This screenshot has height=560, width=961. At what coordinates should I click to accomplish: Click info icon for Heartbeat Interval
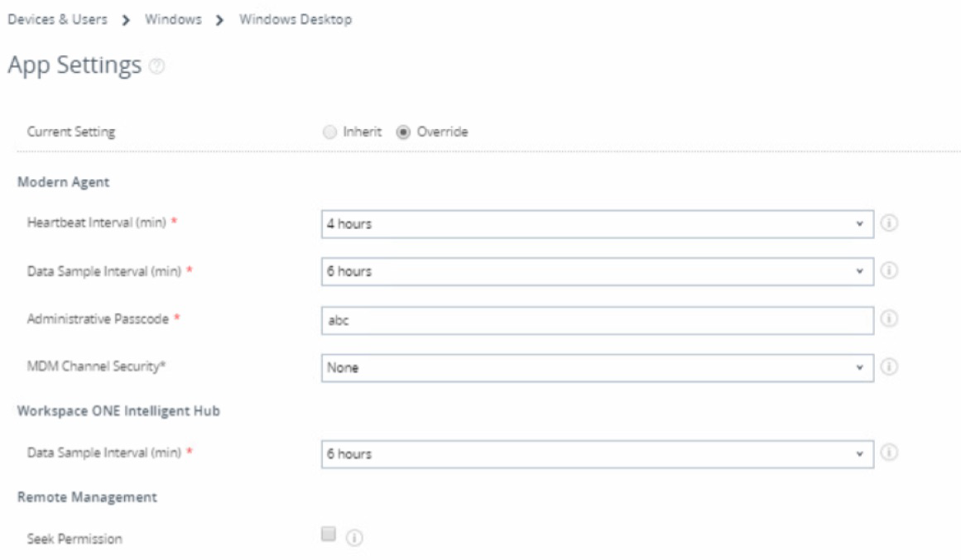[x=889, y=223]
